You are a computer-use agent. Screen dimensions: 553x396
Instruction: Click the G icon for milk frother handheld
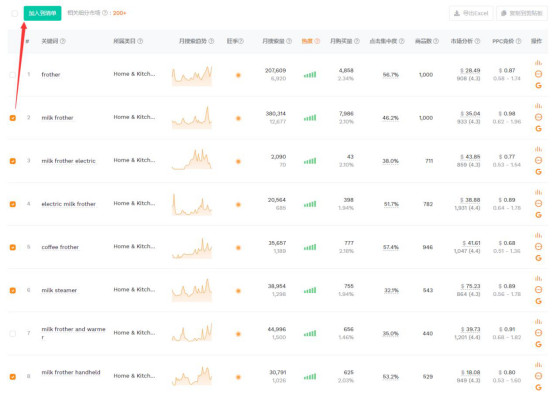pos(538,387)
